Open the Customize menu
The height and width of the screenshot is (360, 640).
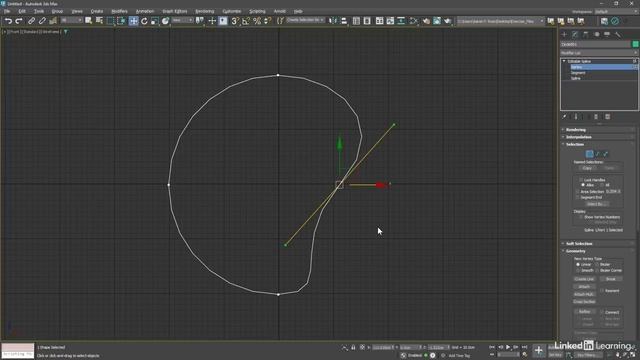[232, 11]
